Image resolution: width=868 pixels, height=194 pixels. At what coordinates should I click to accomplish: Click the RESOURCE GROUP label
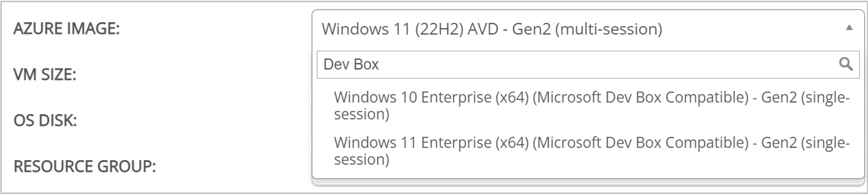pyautogui.click(x=85, y=166)
